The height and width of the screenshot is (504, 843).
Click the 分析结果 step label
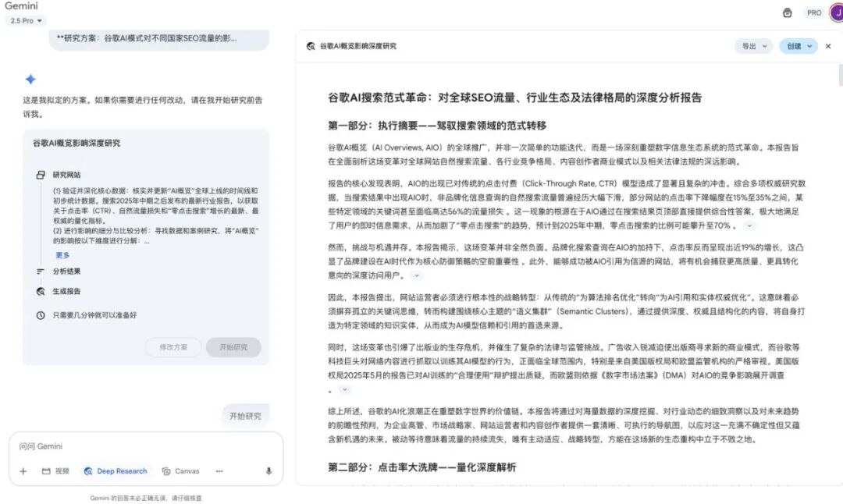click(66, 272)
